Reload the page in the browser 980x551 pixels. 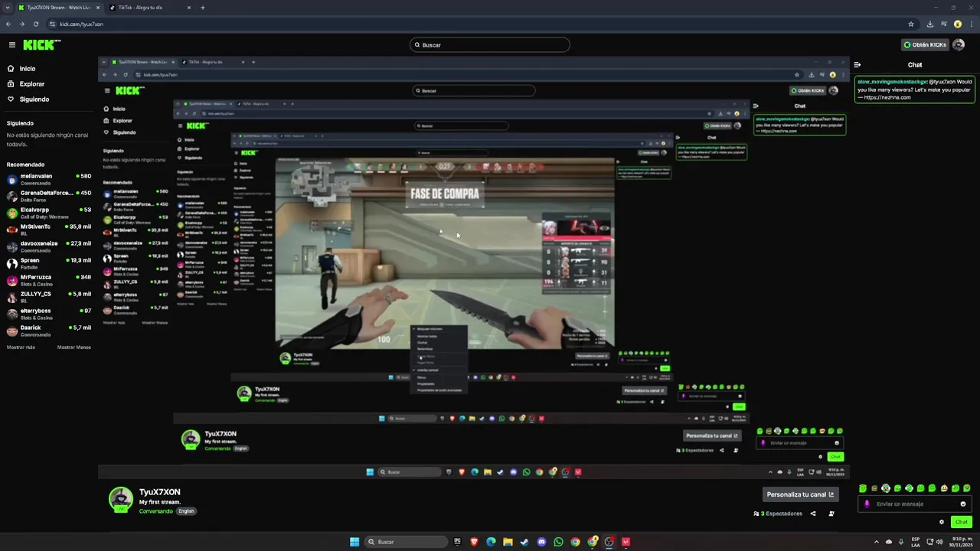[36, 24]
